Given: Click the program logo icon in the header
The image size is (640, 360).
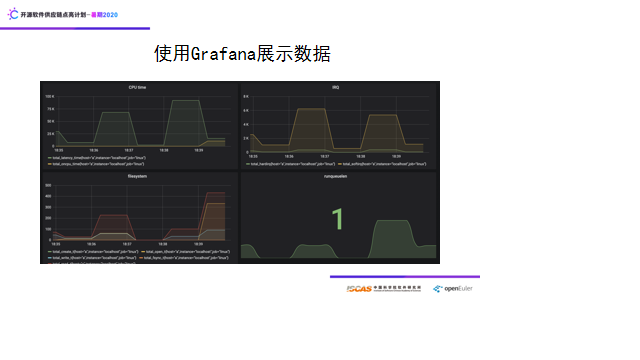Looking at the screenshot, I should click(13, 14).
